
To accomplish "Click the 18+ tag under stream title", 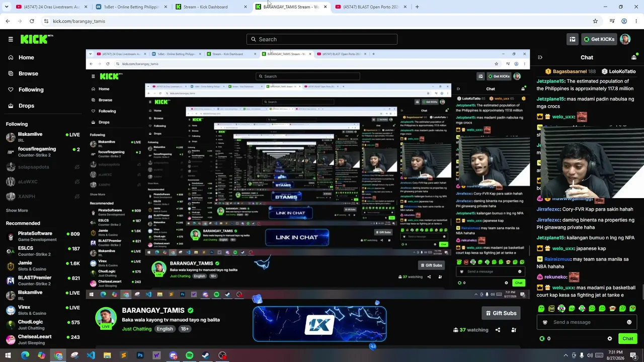I will tap(185, 329).
